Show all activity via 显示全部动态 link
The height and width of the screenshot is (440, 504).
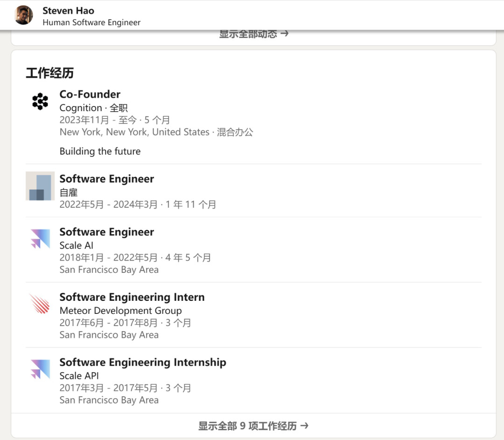[x=253, y=34]
